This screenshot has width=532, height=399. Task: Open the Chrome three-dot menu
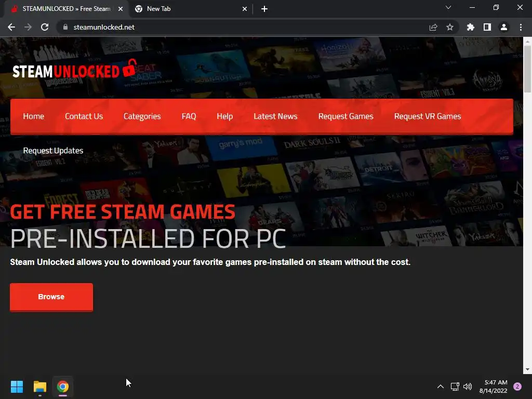point(521,27)
